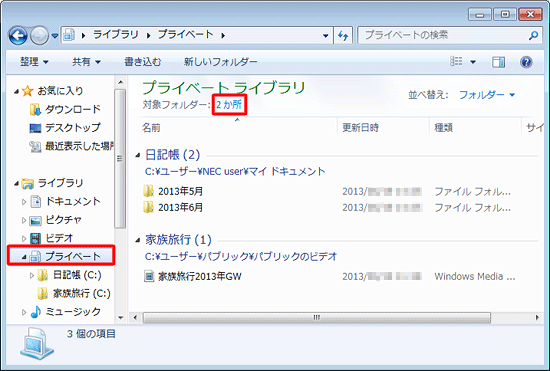Open the address bar history dropdown

(326, 35)
